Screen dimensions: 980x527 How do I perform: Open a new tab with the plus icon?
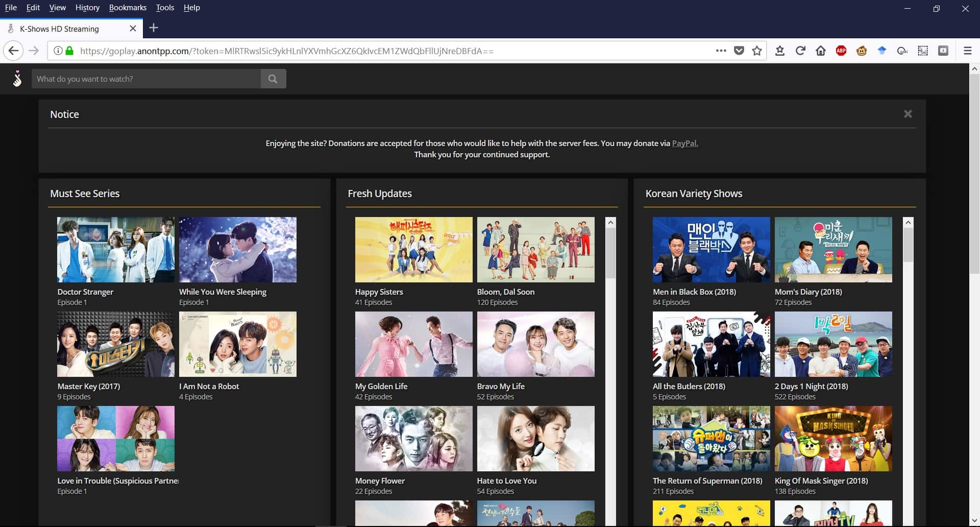tap(154, 28)
